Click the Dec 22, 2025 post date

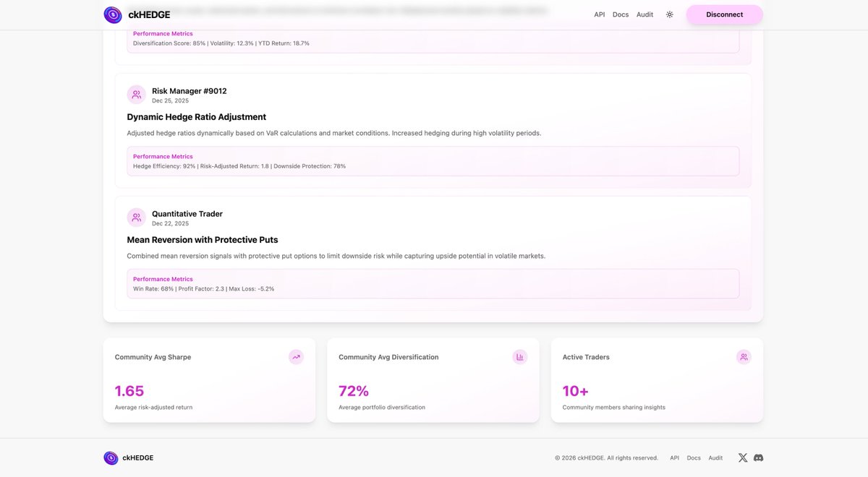point(170,223)
